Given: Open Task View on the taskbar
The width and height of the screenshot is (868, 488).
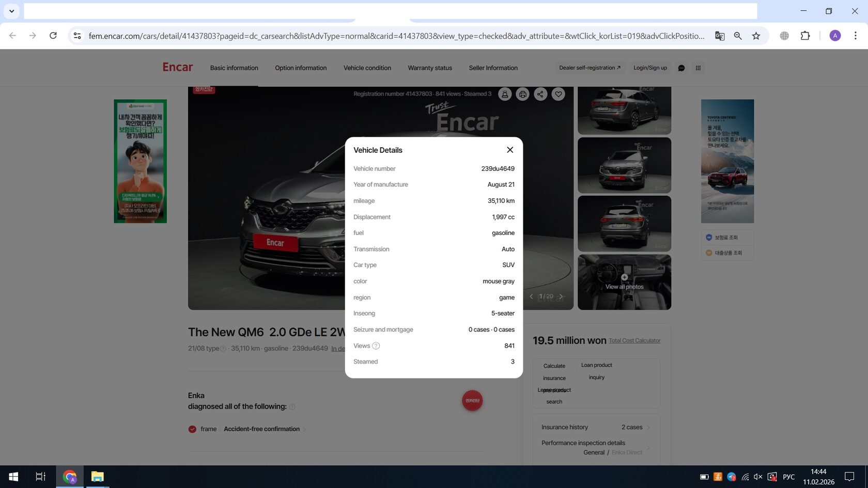Looking at the screenshot, I should pyautogui.click(x=40, y=477).
